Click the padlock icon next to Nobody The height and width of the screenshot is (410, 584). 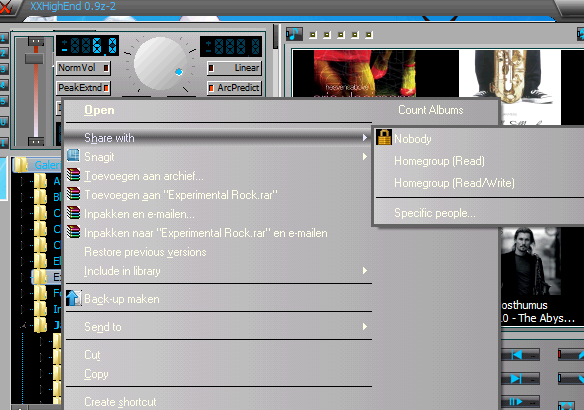(x=384, y=137)
